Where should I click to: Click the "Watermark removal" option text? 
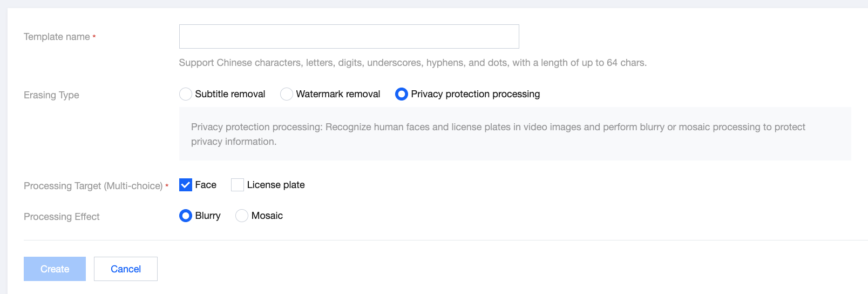pos(338,94)
